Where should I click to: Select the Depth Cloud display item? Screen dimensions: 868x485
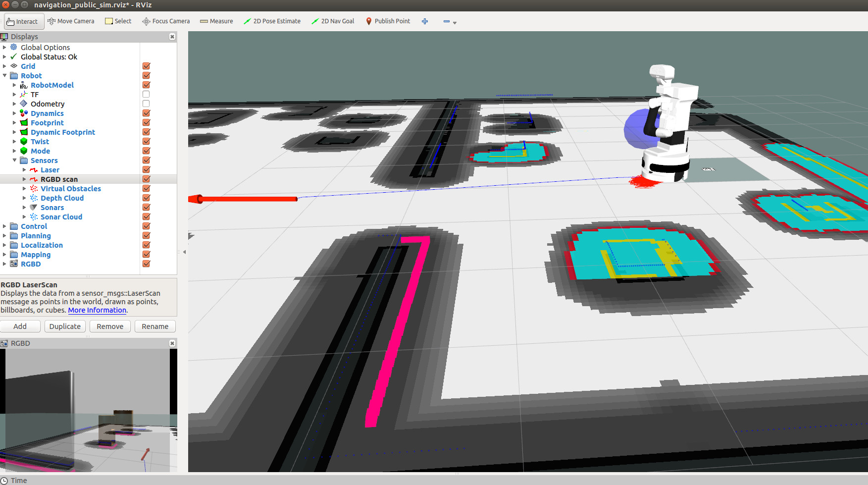click(x=62, y=198)
